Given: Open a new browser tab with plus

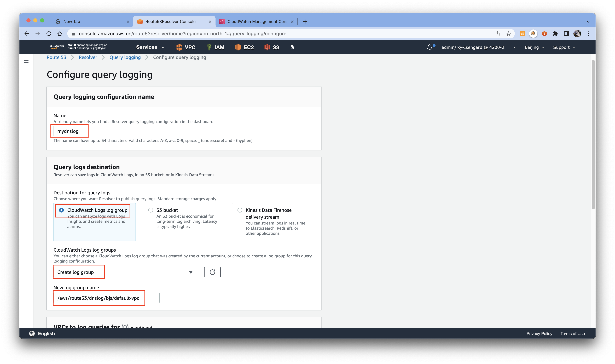Looking at the screenshot, I should [x=305, y=22].
